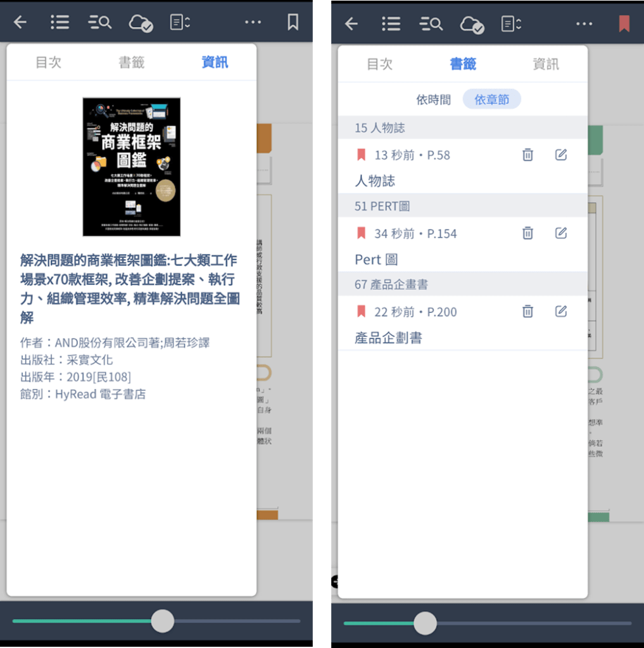This screenshot has width=644, height=648.
Task: Open the text search icon in left screen
Action: pos(100,23)
